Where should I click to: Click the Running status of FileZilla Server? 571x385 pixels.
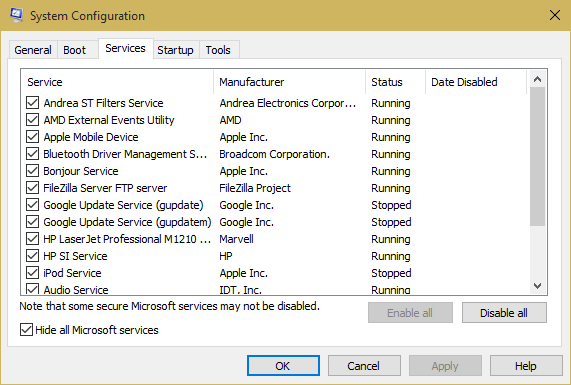click(x=391, y=188)
